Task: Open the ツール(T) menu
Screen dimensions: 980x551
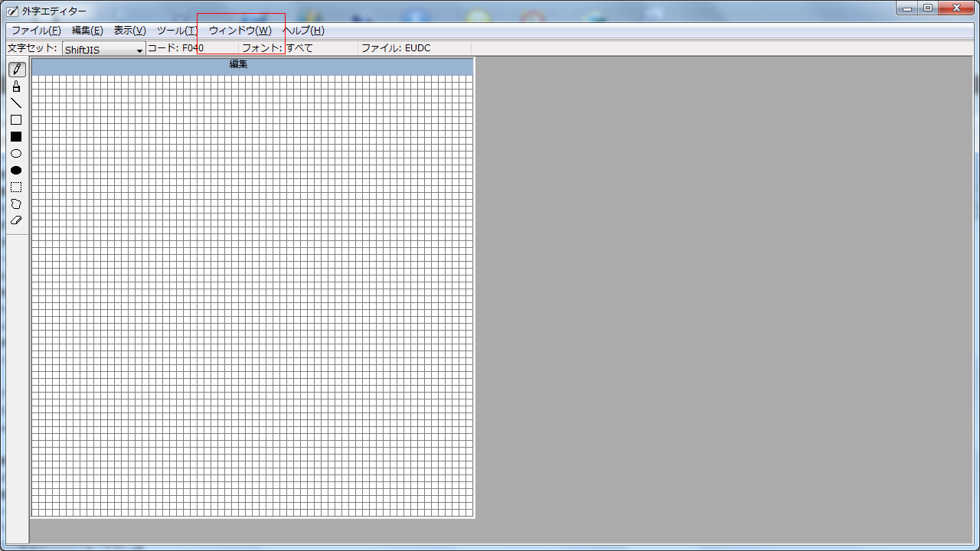Action: (x=177, y=31)
